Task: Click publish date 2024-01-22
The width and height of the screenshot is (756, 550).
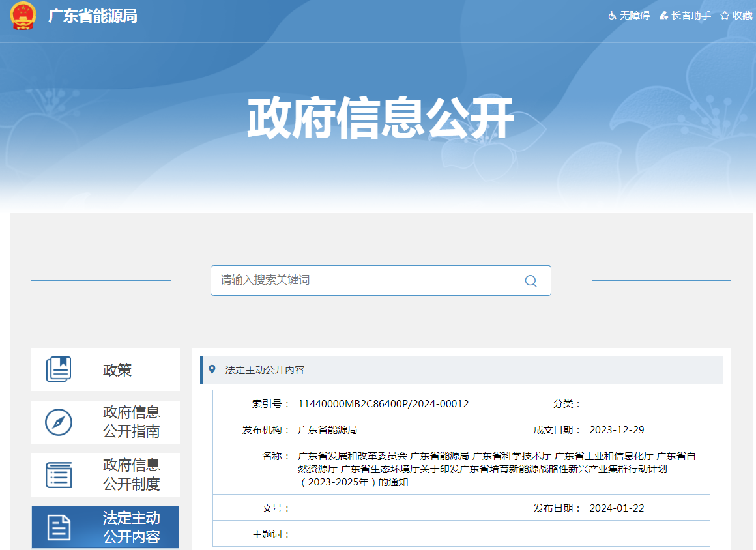Action: click(617, 508)
